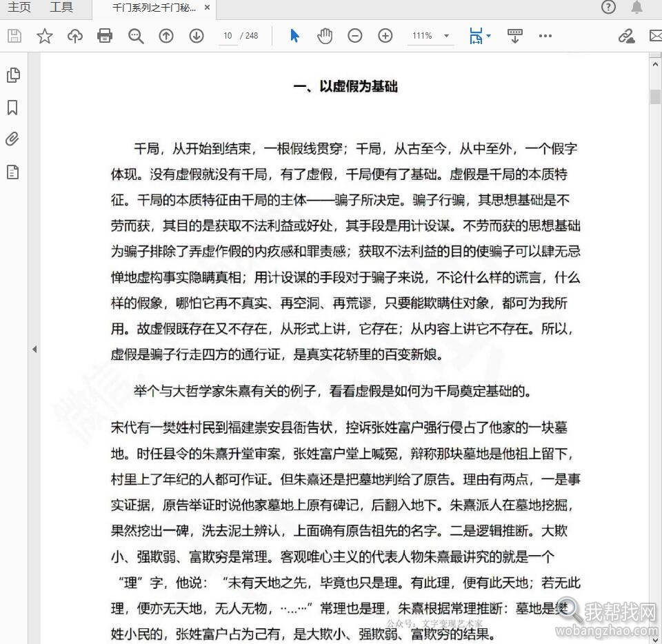
Task: Share a link to the file
Action: (x=627, y=36)
